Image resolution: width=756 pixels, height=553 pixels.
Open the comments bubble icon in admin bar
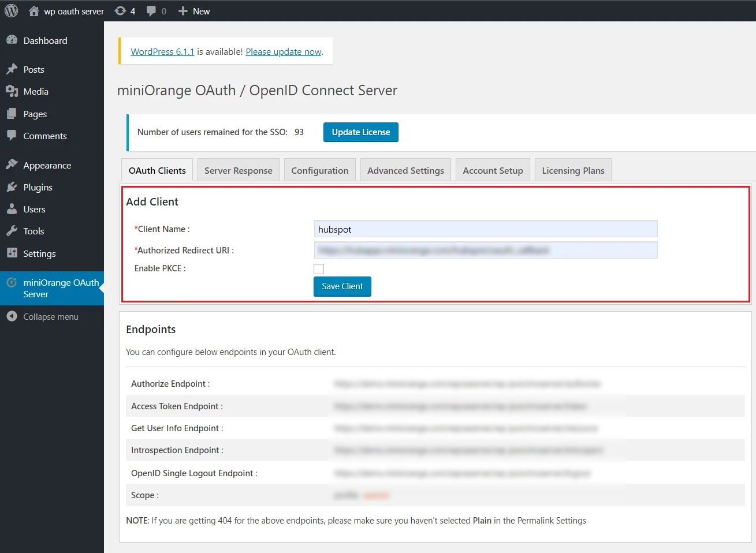click(151, 11)
